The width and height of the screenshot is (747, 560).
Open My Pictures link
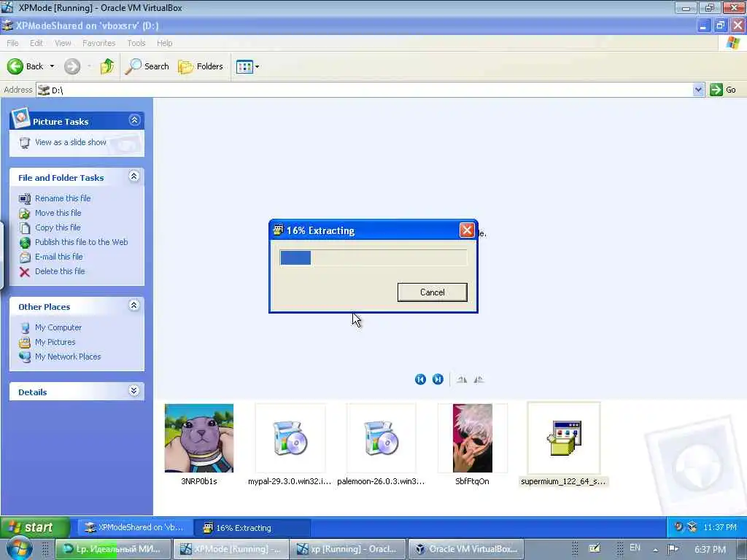[x=55, y=342]
